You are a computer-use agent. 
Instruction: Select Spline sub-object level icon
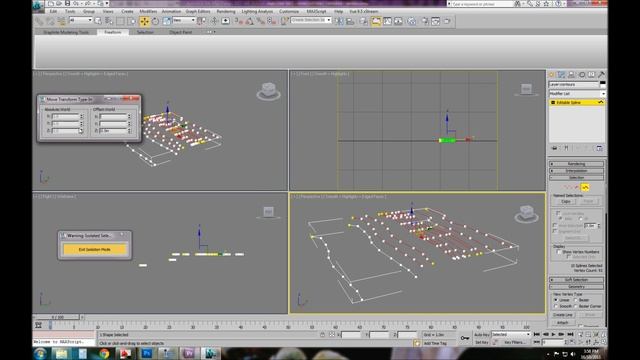click(585, 187)
